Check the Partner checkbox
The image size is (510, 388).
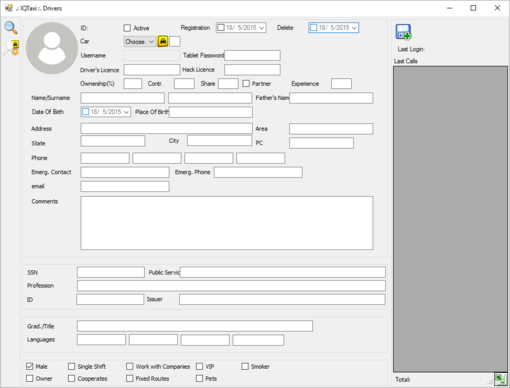(246, 83)
